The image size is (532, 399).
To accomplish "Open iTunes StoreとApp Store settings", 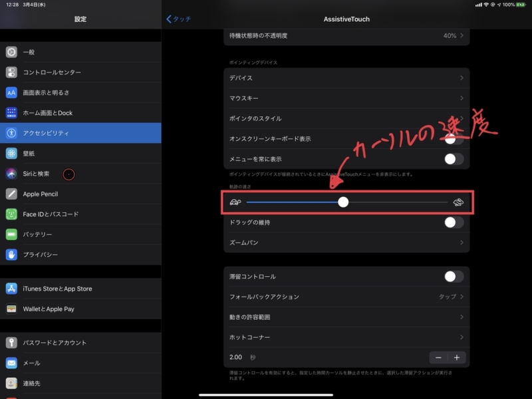I will coord(80,289).
